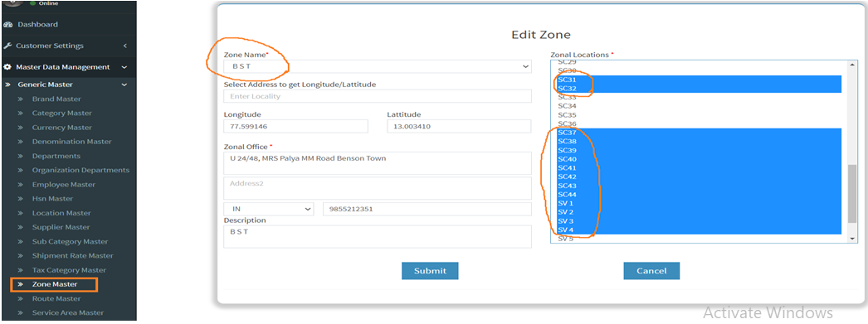This screenshot has width=868, height=324.
Task: Select SC33 in Zonal Locations
Action: point(700,97)
